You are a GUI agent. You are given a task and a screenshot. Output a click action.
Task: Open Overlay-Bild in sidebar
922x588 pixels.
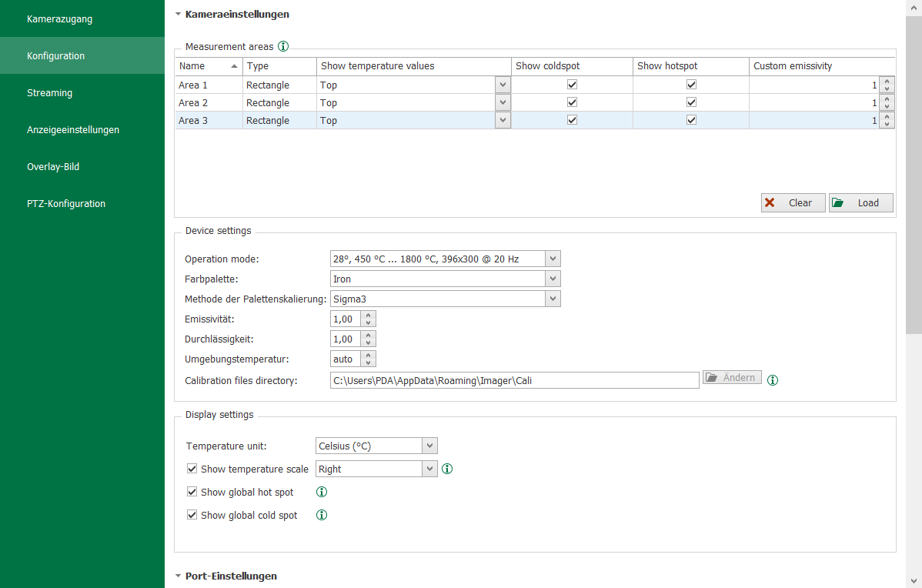82,167
